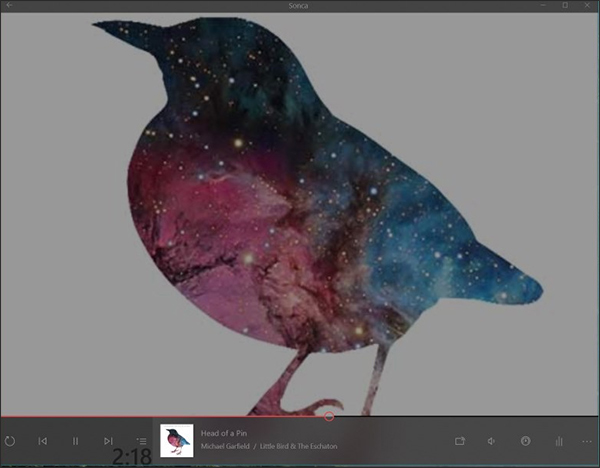Open artist Michael Garfield
600x468 pixels.
[226, 447]
